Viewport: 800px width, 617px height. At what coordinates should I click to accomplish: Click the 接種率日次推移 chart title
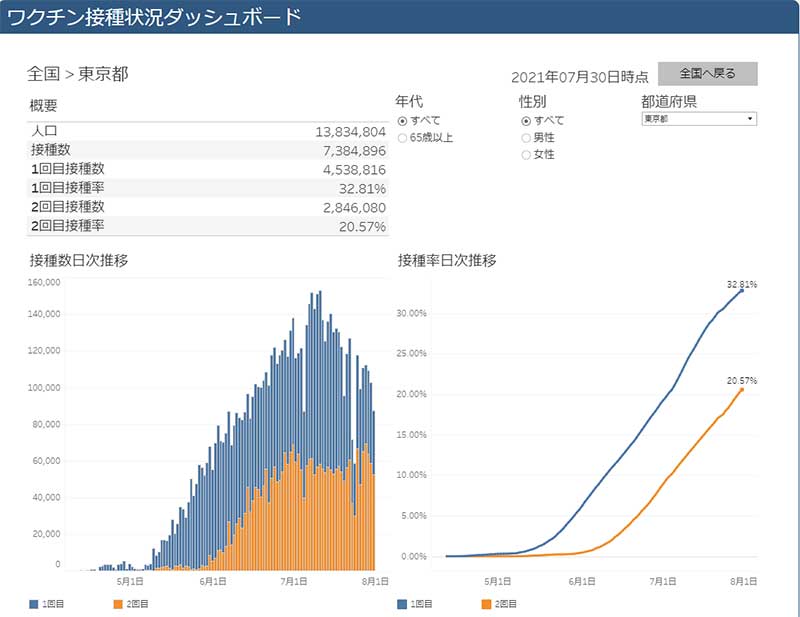coord(447,261)
